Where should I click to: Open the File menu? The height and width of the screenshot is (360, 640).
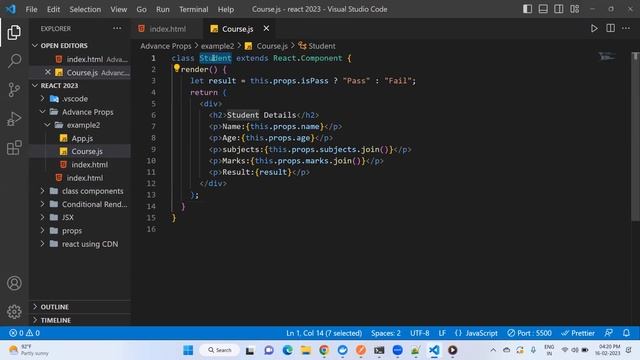(31, 9)
